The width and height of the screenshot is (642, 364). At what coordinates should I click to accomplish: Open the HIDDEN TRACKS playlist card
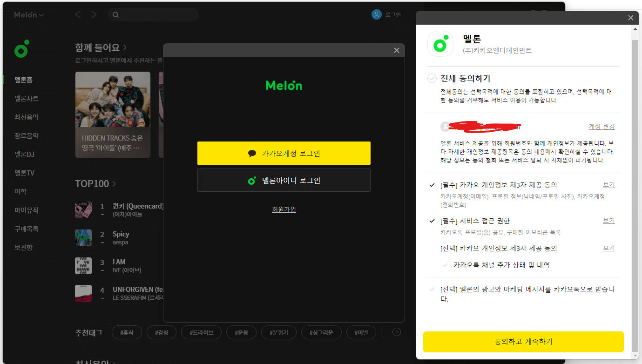tap(113, 115)
